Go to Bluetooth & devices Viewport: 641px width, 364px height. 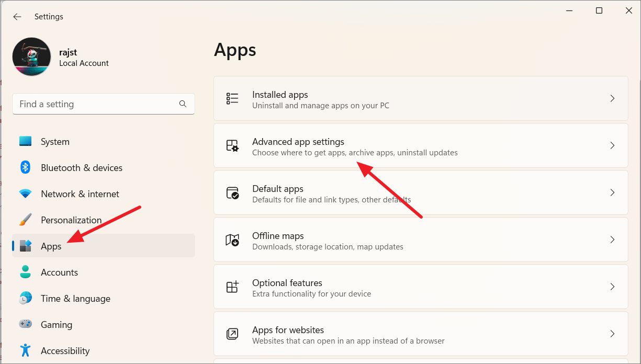point(104,168)
